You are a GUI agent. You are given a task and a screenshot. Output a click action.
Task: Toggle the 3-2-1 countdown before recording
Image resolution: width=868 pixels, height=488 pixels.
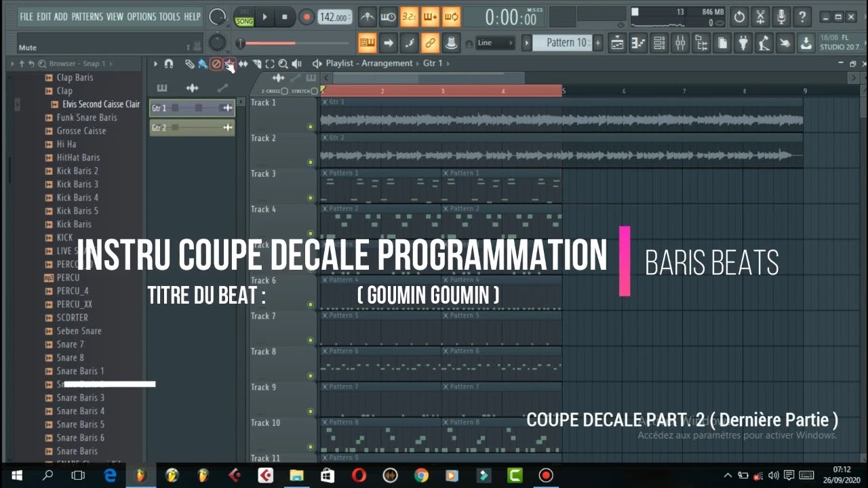coord(409,17)
